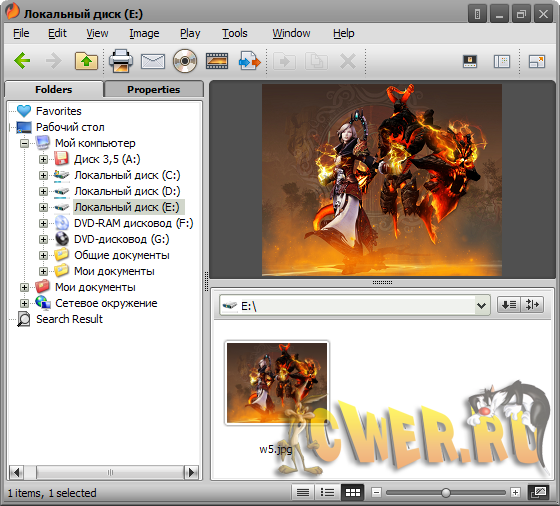
Task: Open the filmstrip slideshow tool
Action: 217,61
